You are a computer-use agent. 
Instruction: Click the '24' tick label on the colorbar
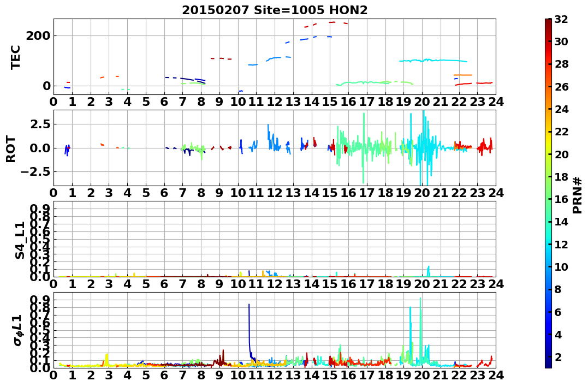(561, 109)
